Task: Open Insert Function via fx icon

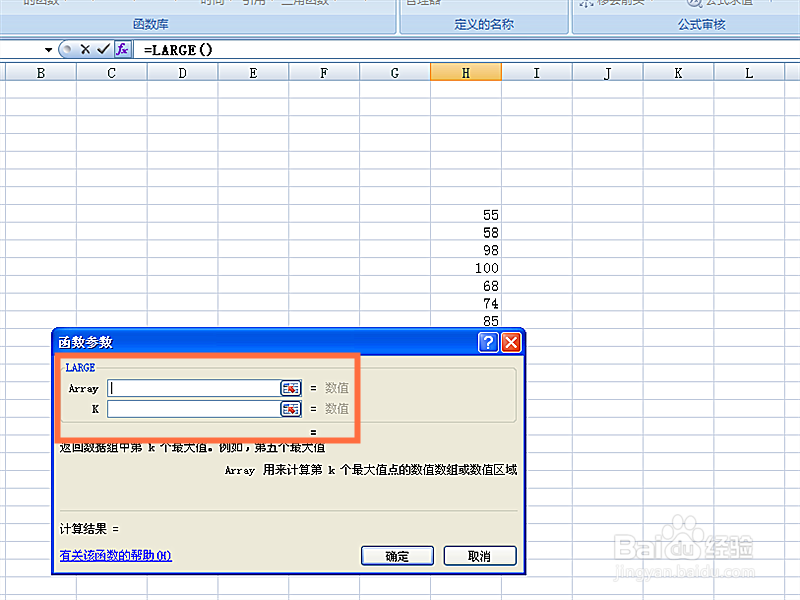Action: coord(122,49)
